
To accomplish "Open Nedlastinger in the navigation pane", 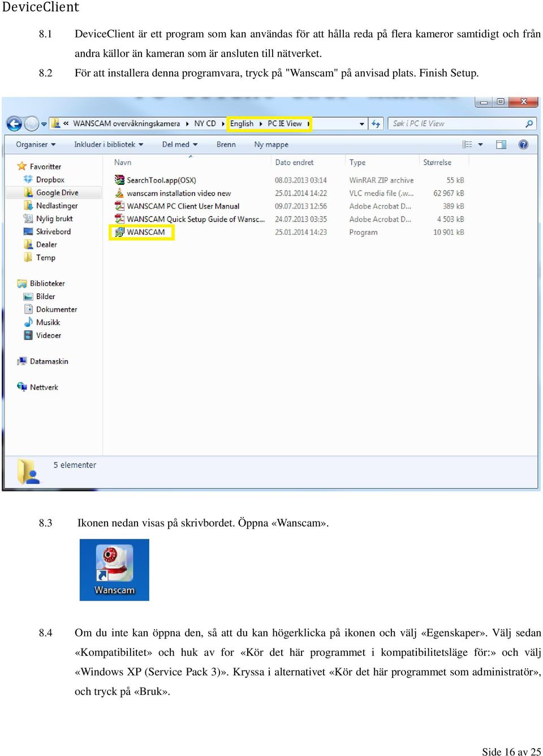I will click(x=57, y=205).
